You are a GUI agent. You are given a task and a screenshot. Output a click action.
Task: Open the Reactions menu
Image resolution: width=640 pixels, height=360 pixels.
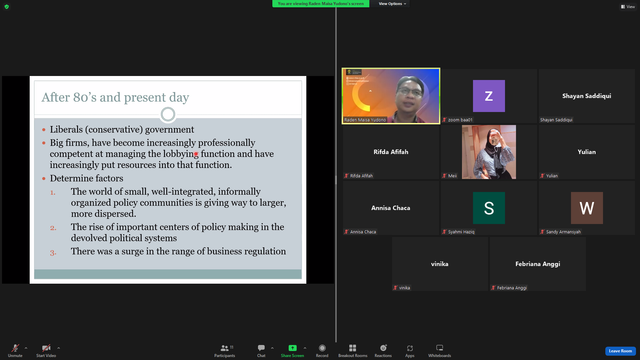pos(383,350)
